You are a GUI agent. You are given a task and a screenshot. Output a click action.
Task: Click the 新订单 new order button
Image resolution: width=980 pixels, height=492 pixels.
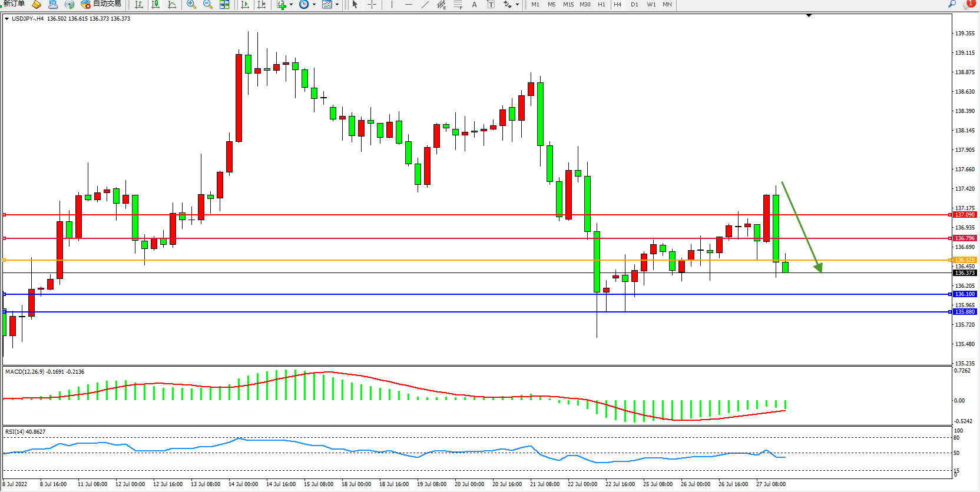[14, 4]
